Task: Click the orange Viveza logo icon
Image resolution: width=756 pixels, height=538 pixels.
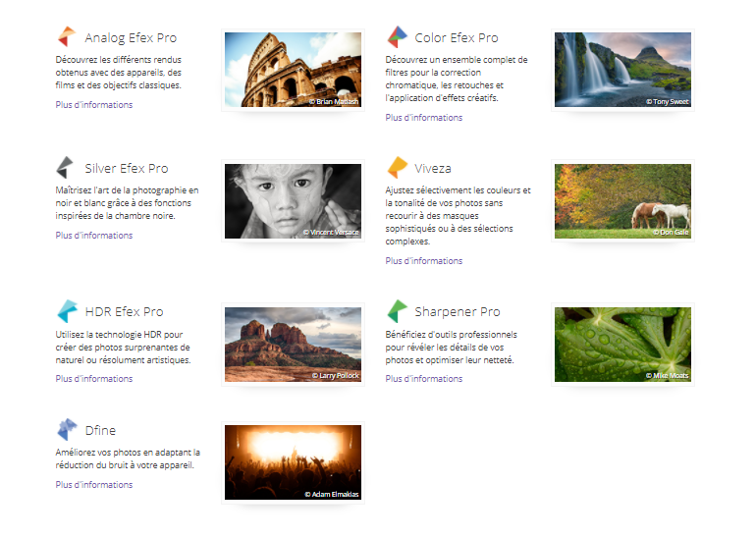Action: click(397, 168)
